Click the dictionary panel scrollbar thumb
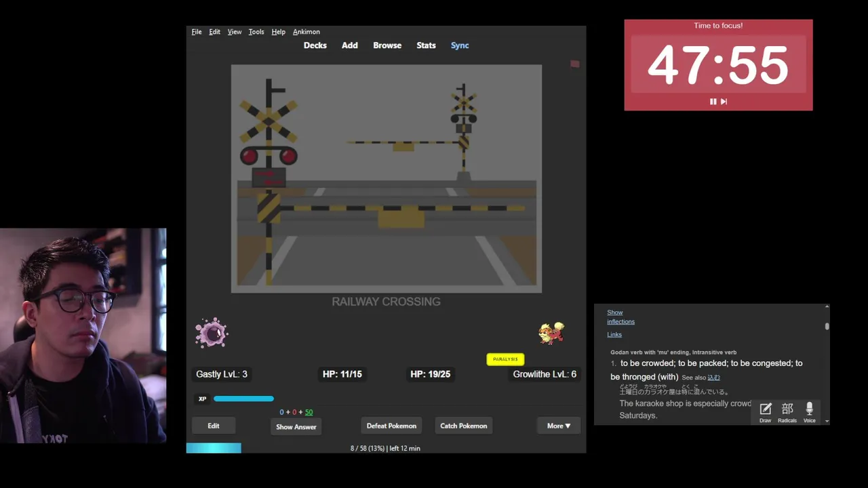868x488 pixels. pos(827,327)
